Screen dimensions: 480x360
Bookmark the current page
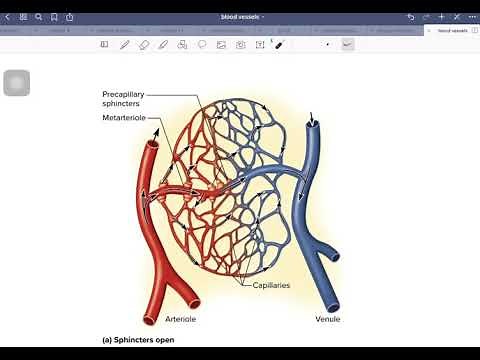54,17
